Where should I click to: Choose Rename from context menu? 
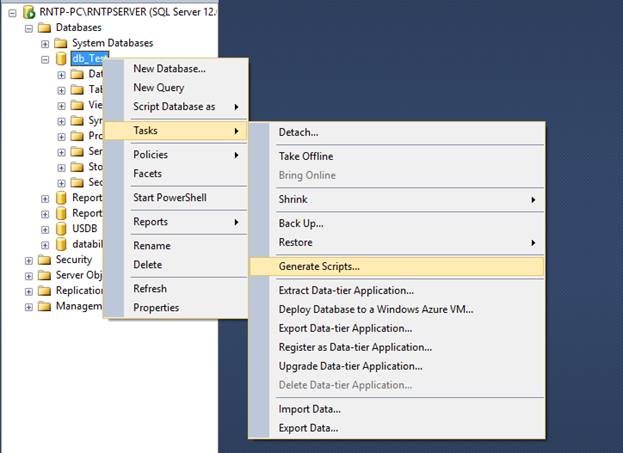pyautogui.click(x=176, y=246)
